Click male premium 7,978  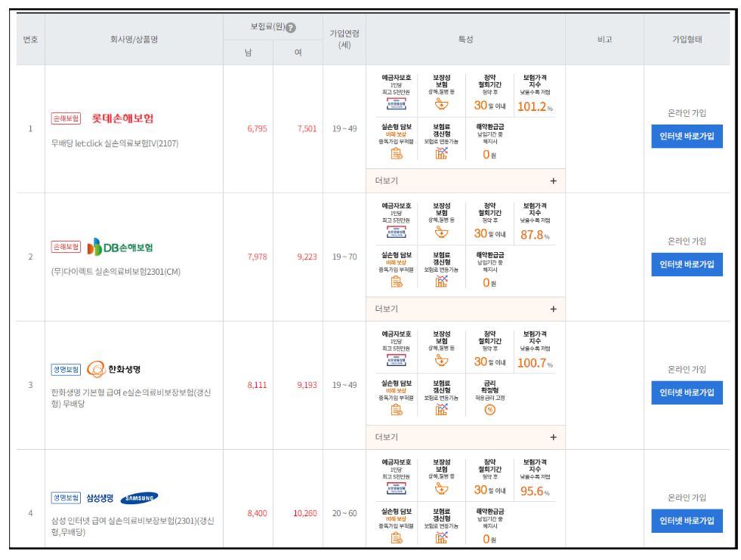point(257,257)
